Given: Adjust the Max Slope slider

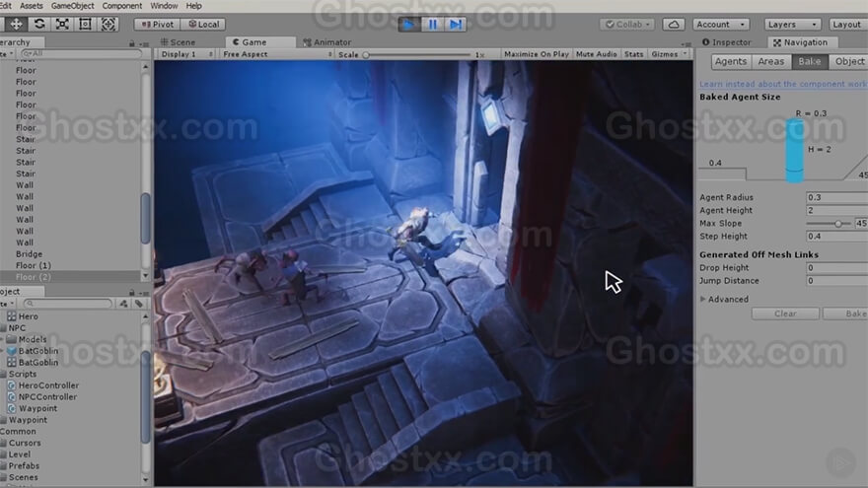Looking at the screenshot, I should pos(829,224).
